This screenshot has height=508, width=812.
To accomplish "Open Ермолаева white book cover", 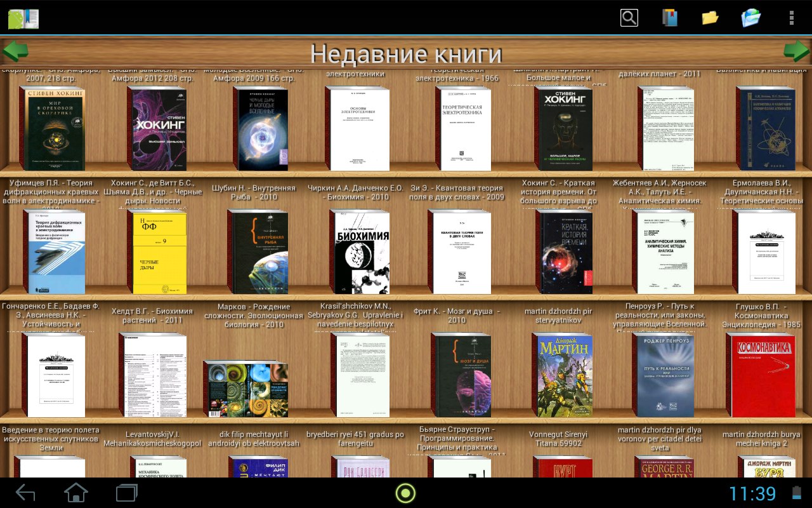I will 764,252.
